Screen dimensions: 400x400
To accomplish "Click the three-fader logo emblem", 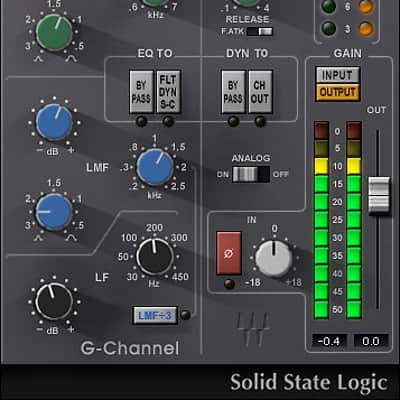I will tap(252, 328).
